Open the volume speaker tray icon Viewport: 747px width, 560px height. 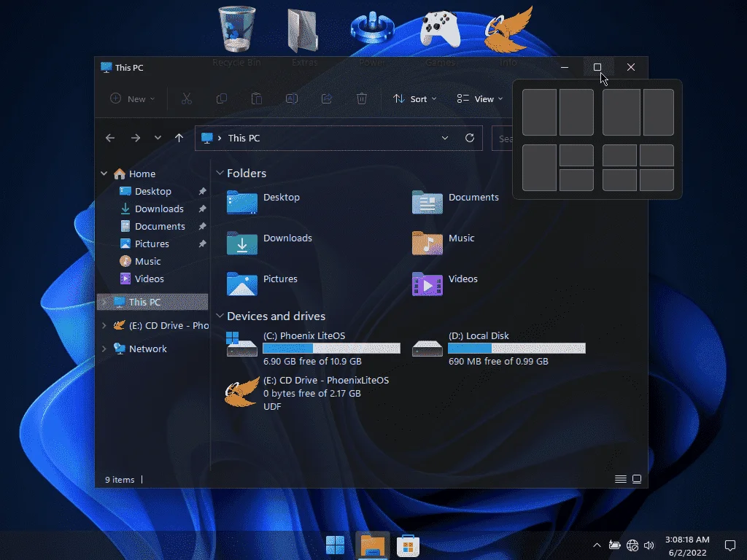[x=649, y=545]
